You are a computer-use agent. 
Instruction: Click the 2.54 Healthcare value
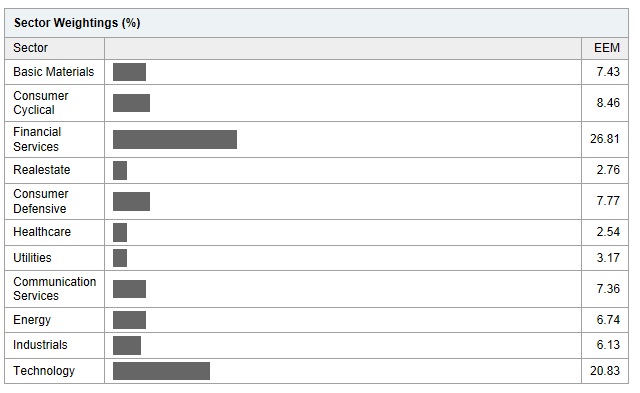tap(608, 232)
